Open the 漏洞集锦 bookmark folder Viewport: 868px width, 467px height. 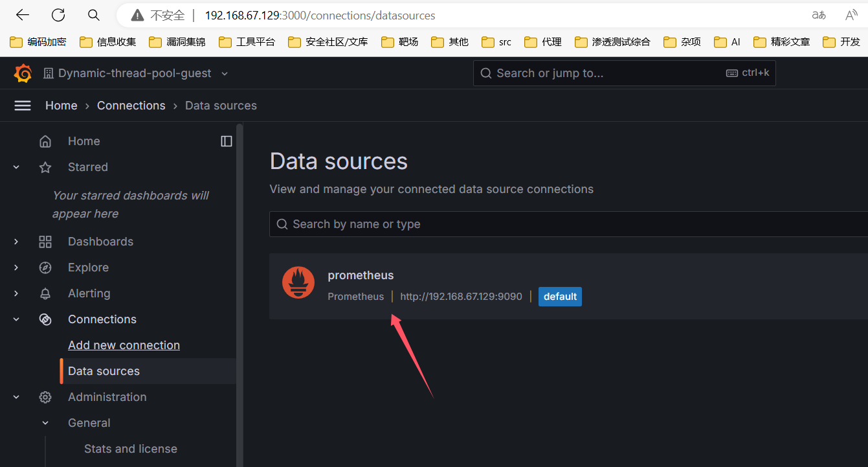(177, 42)
